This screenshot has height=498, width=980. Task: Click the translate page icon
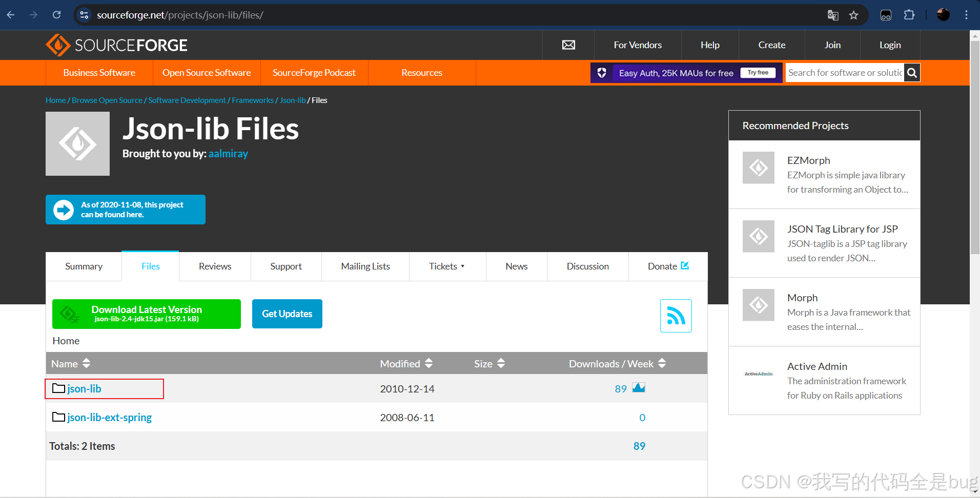click(x=833, y=15)
